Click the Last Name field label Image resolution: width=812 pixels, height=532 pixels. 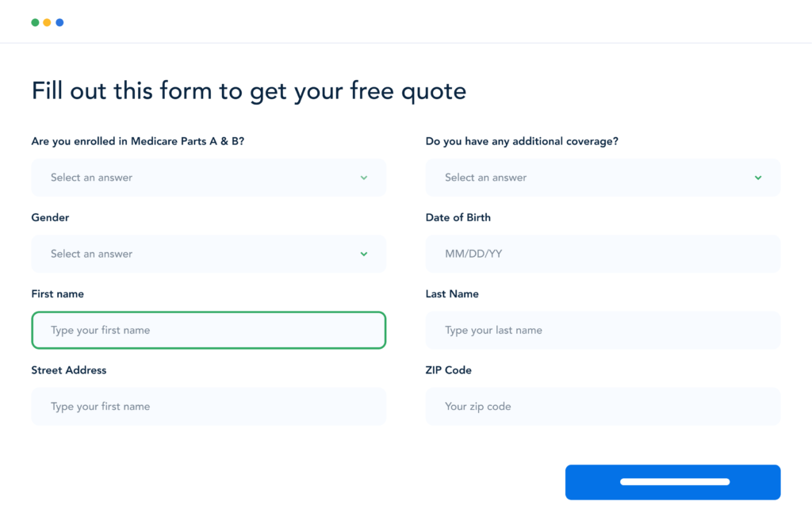(452, 293)
